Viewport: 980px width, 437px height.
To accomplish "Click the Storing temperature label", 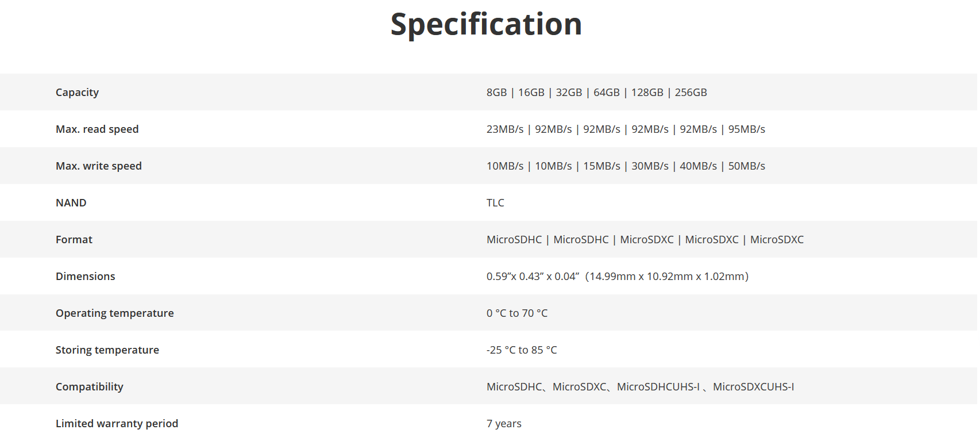I will point(107,350).
